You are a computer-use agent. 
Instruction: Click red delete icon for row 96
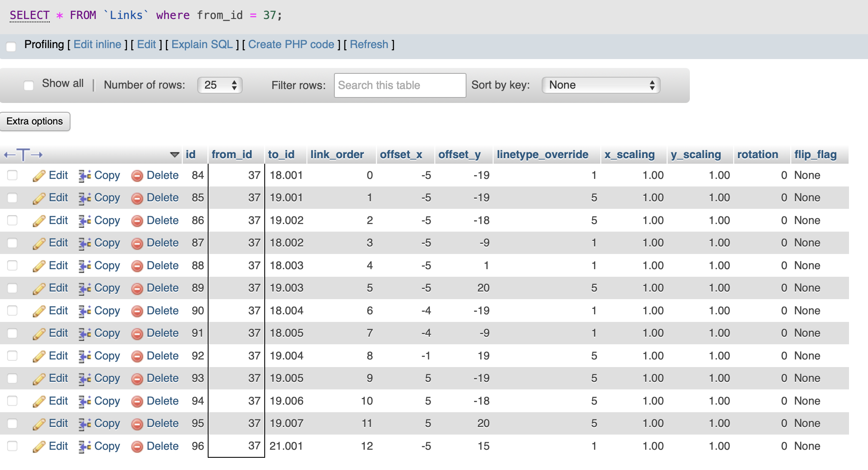pos(137,446)
